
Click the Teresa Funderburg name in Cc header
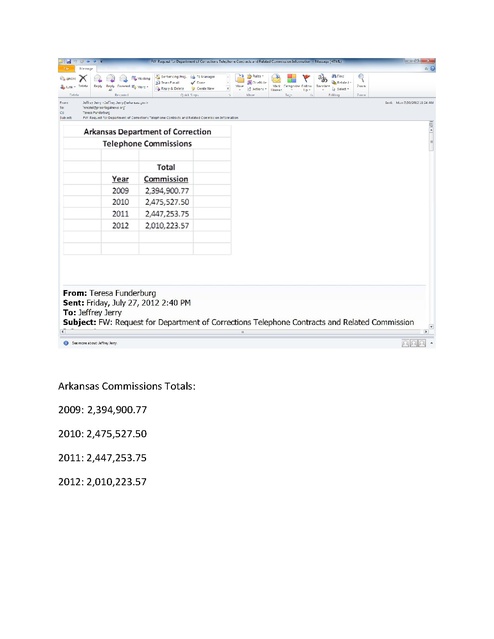coord(96,112)
